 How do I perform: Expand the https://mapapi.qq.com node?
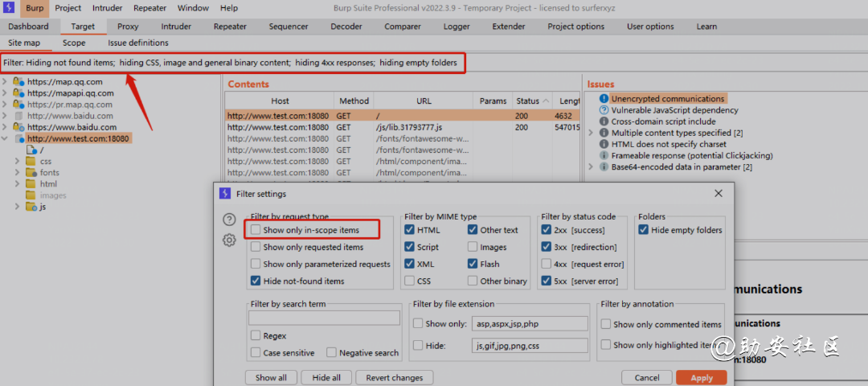click(x=5, y=93)
